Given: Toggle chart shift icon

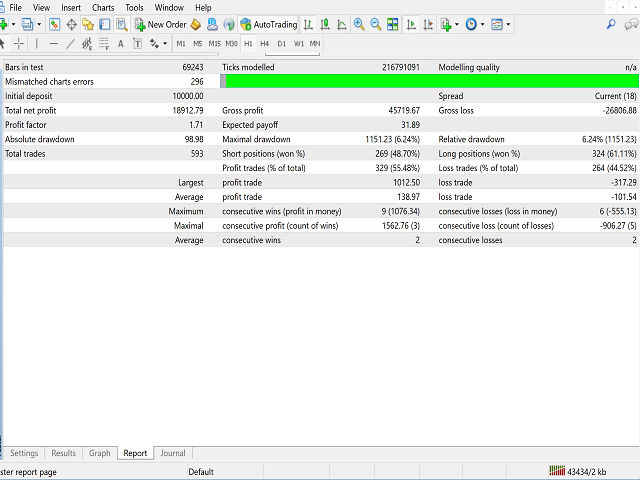Looking at the screenshot, I should pos(428,24).
